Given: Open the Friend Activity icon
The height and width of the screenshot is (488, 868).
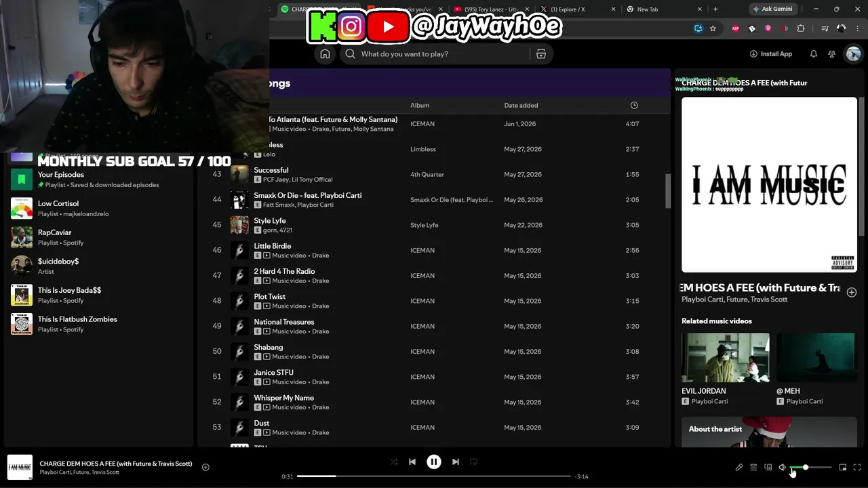Looking at the screenshot, I should pos(832,54).
